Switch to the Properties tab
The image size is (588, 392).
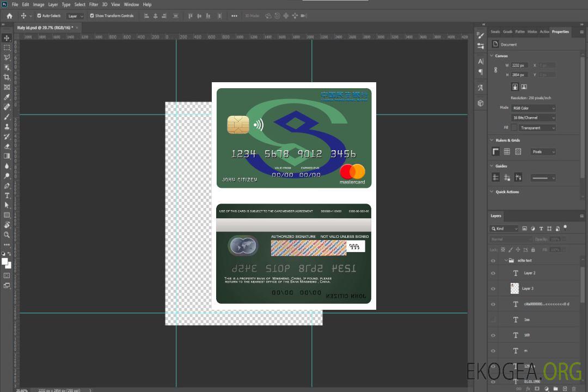pyautogui.click(x=560, y=32)
